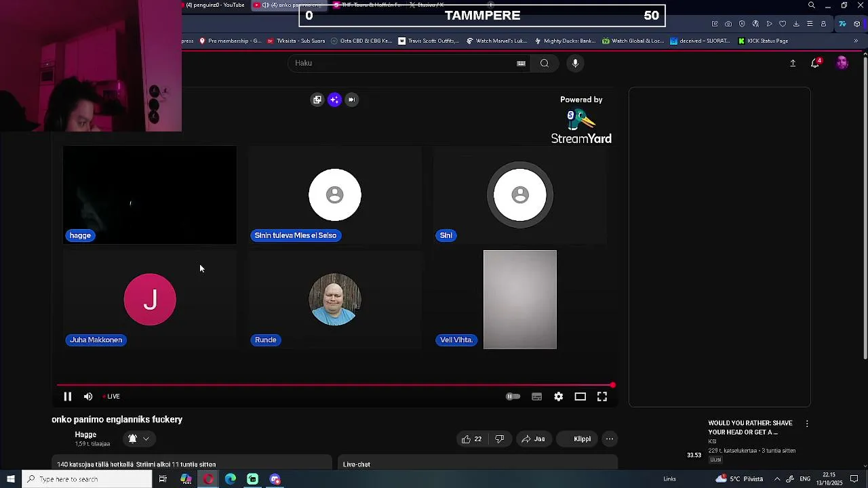Open the extensions cube icon
The width and height of the screenshot is (868, 488).
coord(857,24)
